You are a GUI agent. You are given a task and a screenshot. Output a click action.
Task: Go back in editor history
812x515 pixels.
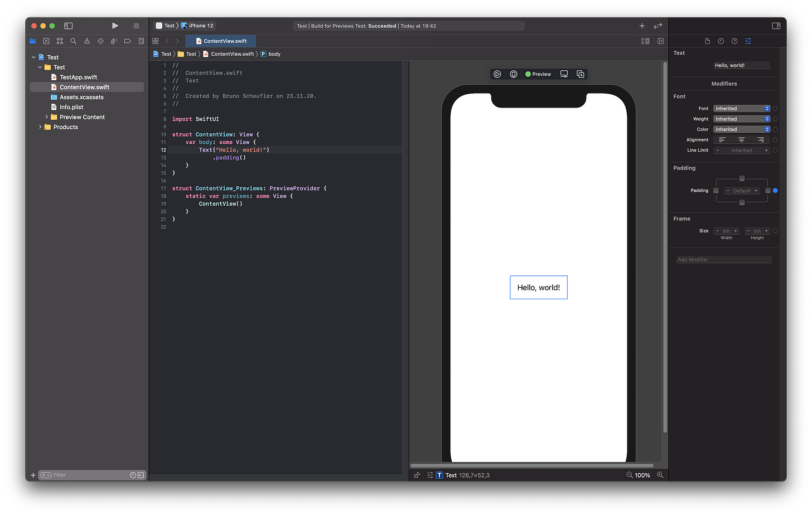pos(167,41)
